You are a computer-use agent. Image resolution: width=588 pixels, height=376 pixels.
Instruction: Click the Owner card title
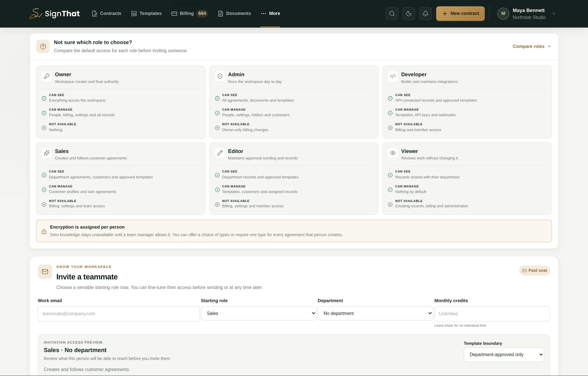click(x=63, y=74)
